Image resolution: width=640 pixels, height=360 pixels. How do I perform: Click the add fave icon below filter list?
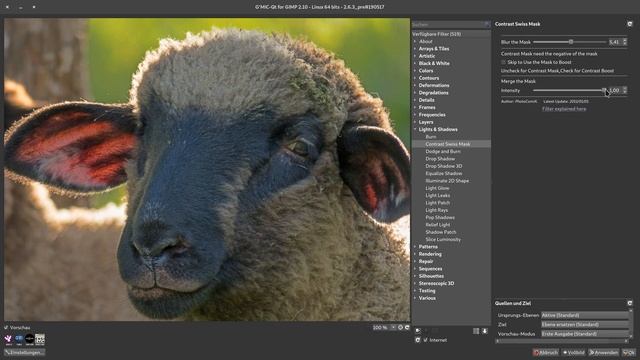coord(418,331)
